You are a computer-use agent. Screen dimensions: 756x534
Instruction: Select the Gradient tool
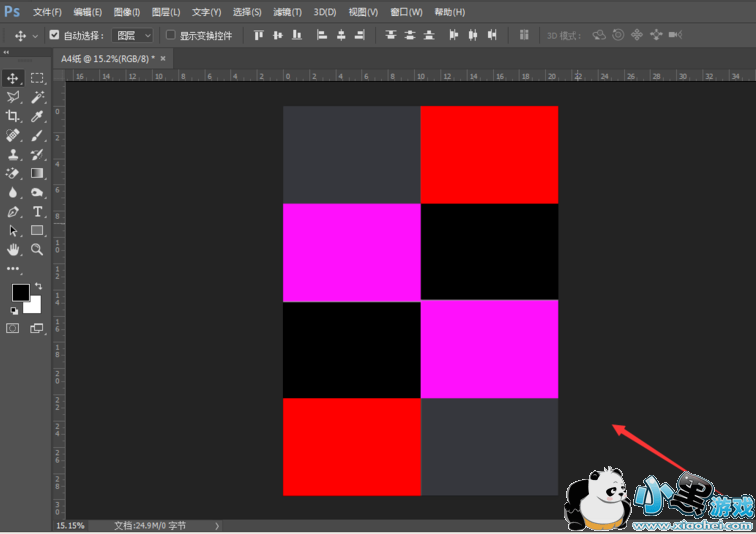click(x=37, y=173)
